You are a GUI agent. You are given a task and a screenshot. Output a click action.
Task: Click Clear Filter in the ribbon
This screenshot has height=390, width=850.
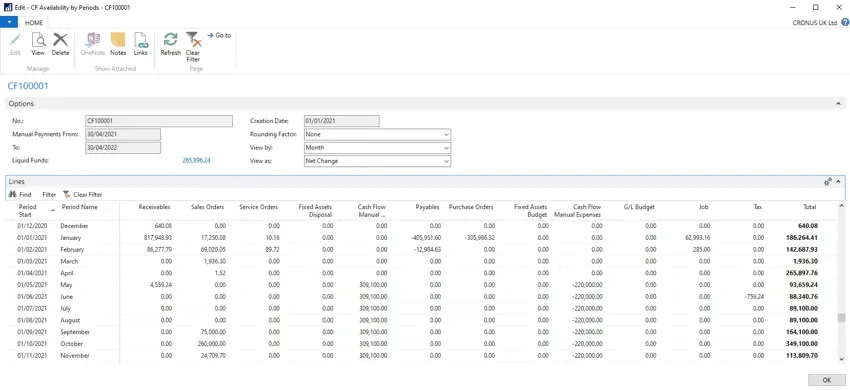click(x=193, y=47)
